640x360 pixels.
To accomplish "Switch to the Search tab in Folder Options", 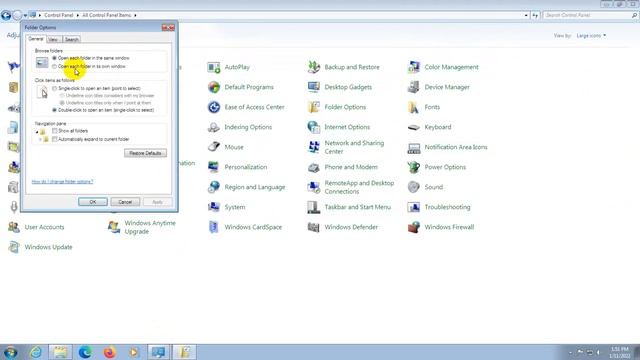I will tap(71, 40).
